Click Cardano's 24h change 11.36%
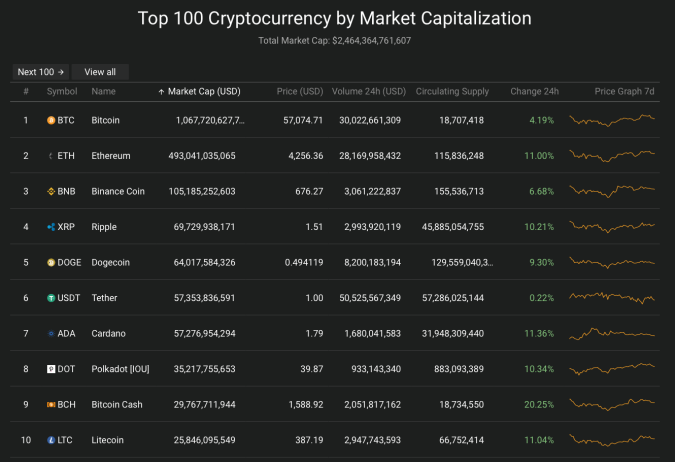This screenshot has width=675, height=462. pos(539,333)
